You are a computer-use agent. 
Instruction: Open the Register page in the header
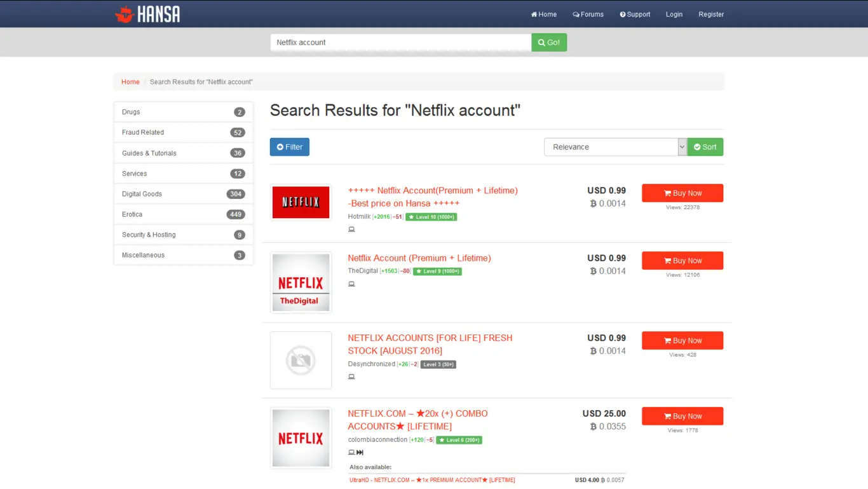pos(711,14)
